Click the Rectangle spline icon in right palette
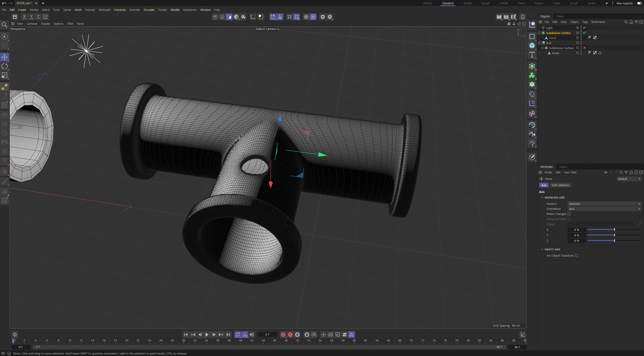 [x=532, y=36]
